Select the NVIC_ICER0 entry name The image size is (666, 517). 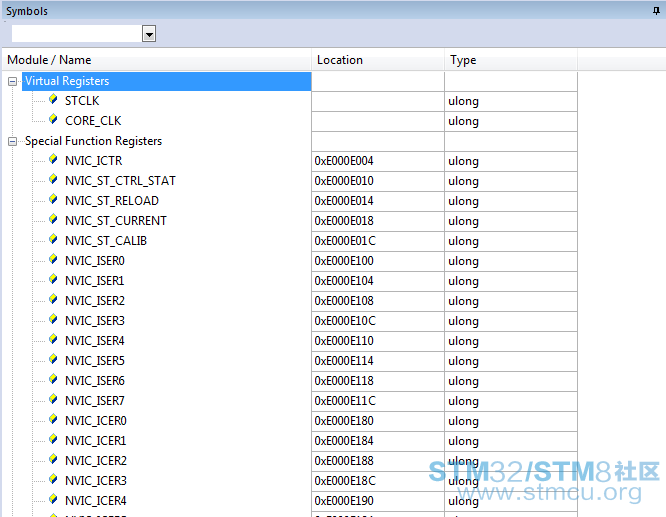[96, 421]
